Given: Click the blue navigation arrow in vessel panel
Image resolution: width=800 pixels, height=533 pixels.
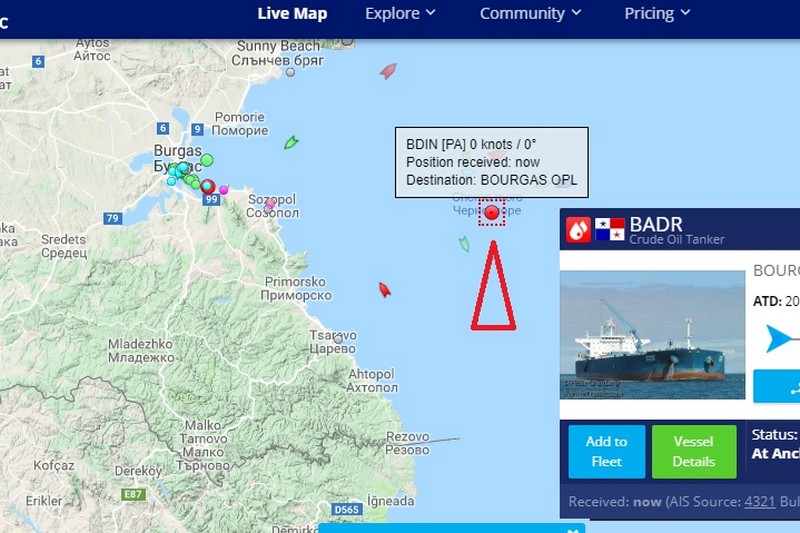Looking at the screenshot, I should point(778,338).
